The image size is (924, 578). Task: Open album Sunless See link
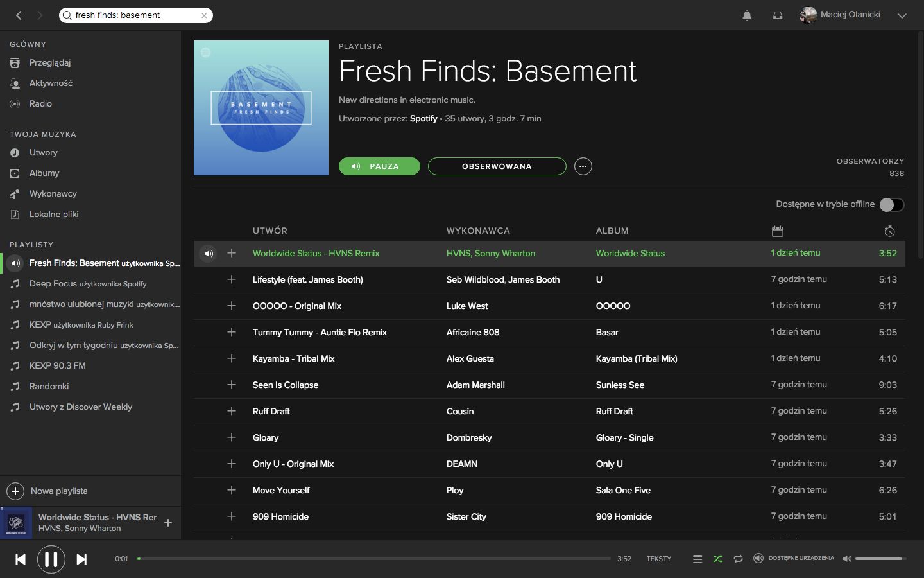[620, 385]
